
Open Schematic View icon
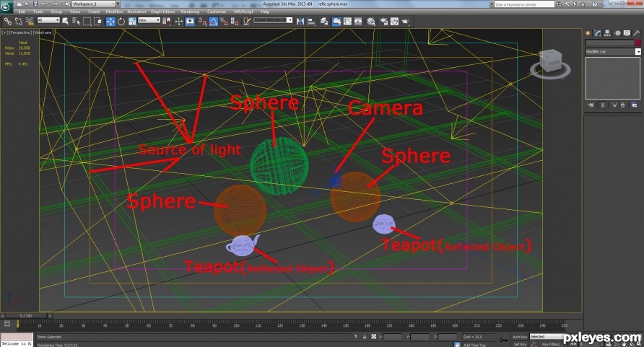pyautogui.click(x=358, y=22)
